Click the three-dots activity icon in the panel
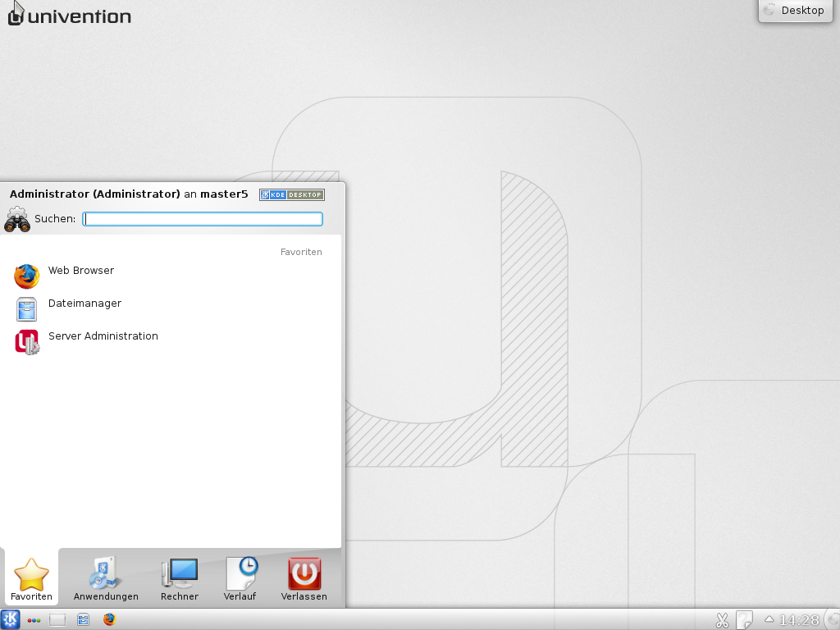 tap(34, 620)
